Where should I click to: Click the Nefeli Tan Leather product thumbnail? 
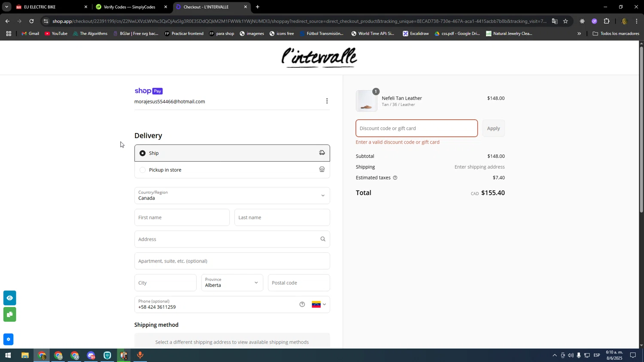pos(366,101)
